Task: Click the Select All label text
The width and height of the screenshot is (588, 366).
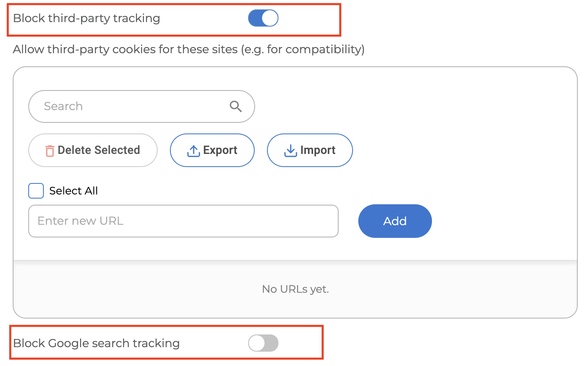Action: point(74,191)
